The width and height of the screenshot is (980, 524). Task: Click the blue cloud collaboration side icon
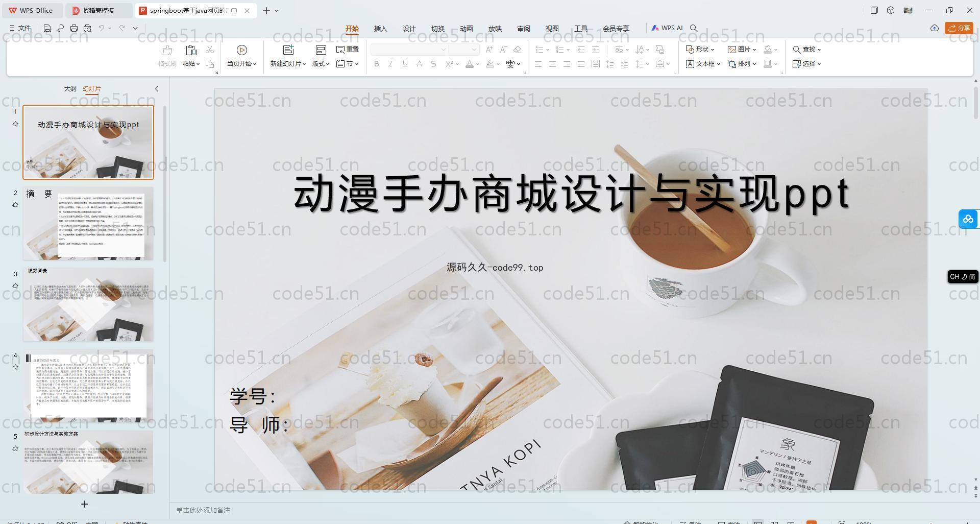968,219
